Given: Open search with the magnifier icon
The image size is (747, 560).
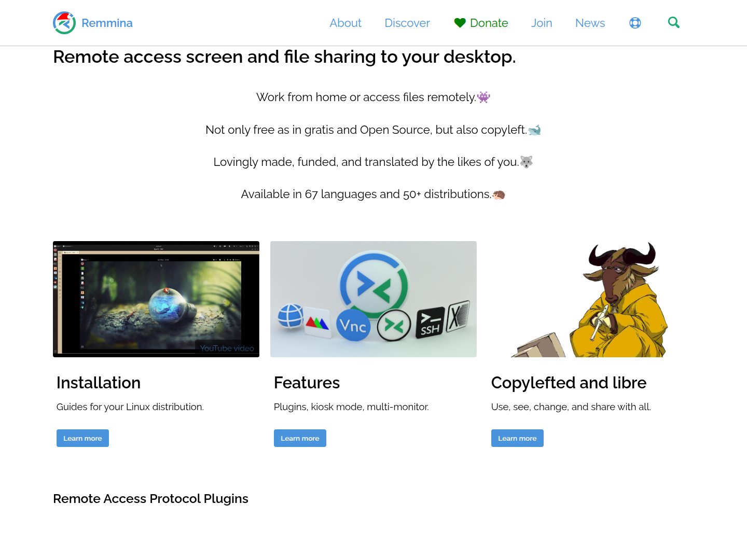Looking at the screenshot, I should [674, 22].
